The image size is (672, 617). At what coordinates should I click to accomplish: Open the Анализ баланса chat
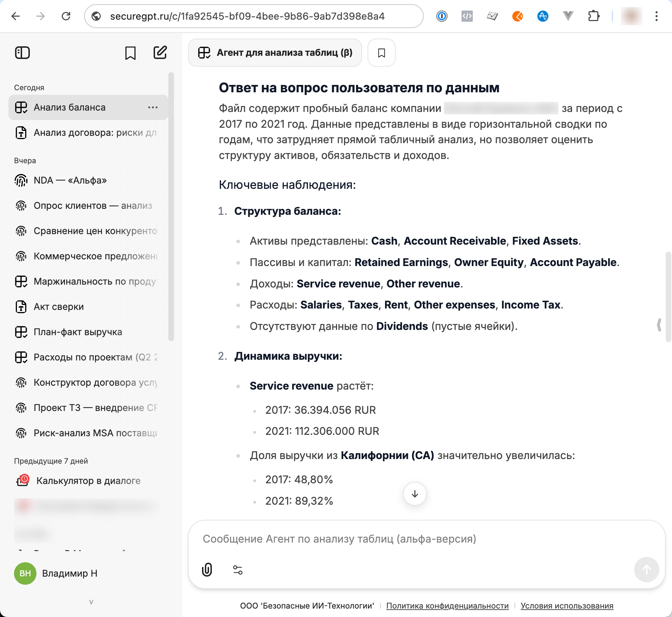click(x=88, y=107)
